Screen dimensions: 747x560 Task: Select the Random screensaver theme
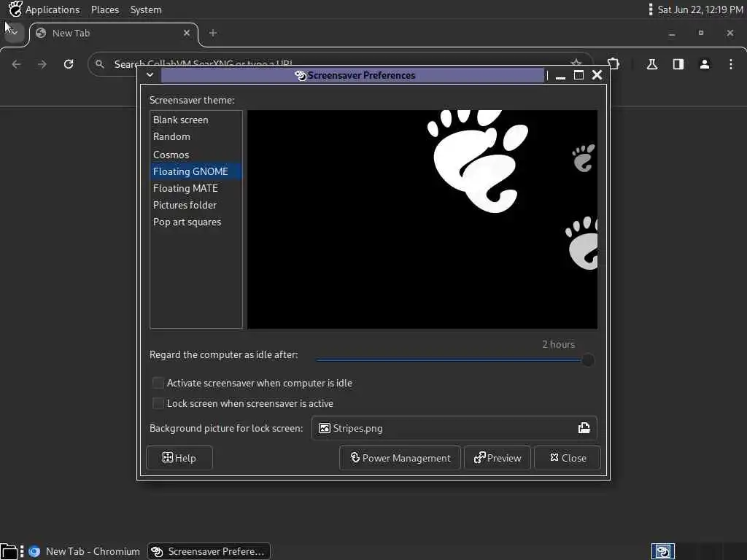(x=196, y=136)
